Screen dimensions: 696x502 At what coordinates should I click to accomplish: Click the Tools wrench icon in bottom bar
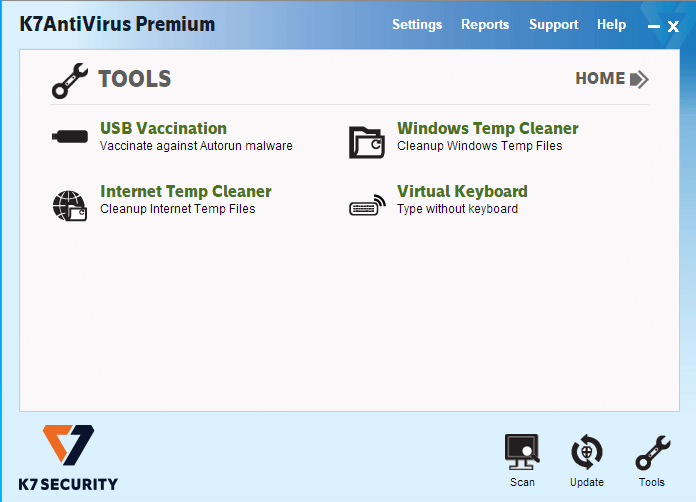(x=652, y=453)
